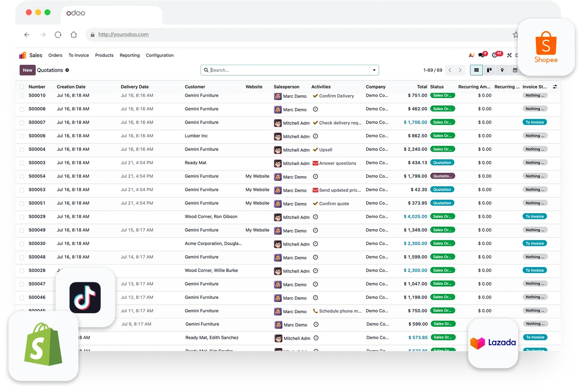Click the browser forward arrow

(x=43, y=35)
